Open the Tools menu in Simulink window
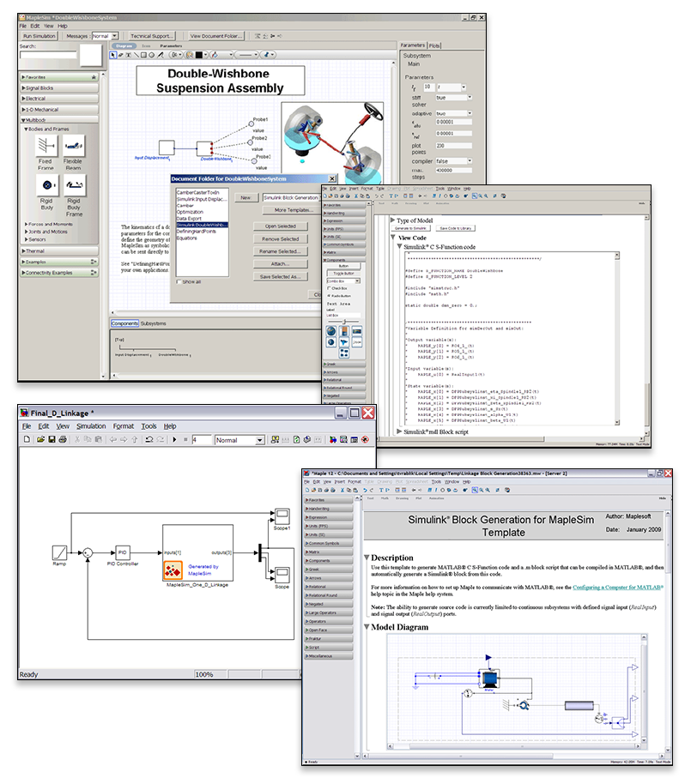 (x=149, y=426)
